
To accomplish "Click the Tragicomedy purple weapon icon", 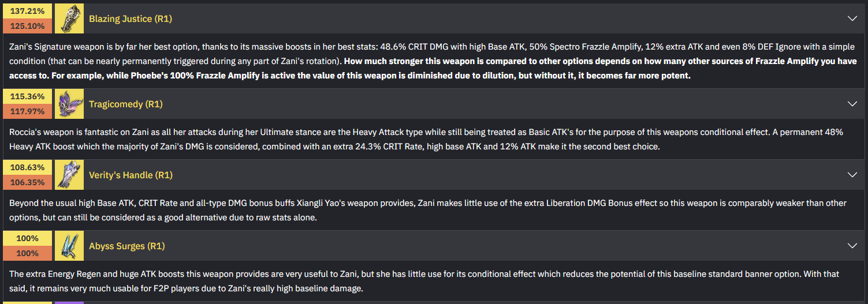I will (69, 104).
